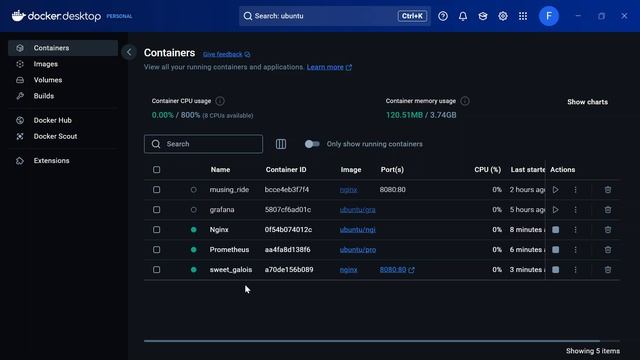Stop the Nginx container
This screenshot has height=360, width=640.
556,230
